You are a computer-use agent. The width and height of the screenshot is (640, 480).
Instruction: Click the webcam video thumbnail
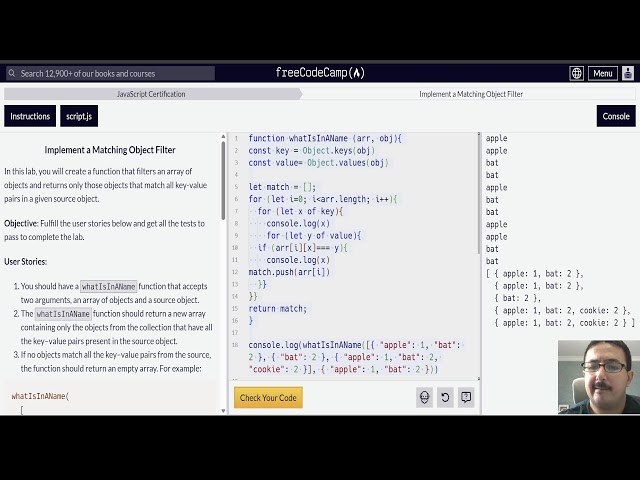599,377
